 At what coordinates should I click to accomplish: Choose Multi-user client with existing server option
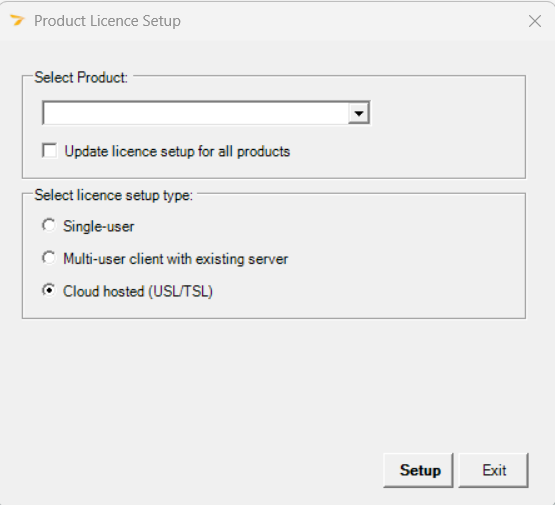49,258
